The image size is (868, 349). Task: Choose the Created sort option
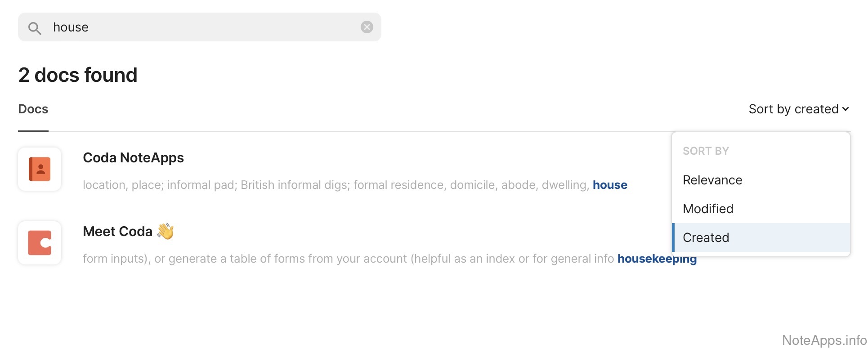706,237
